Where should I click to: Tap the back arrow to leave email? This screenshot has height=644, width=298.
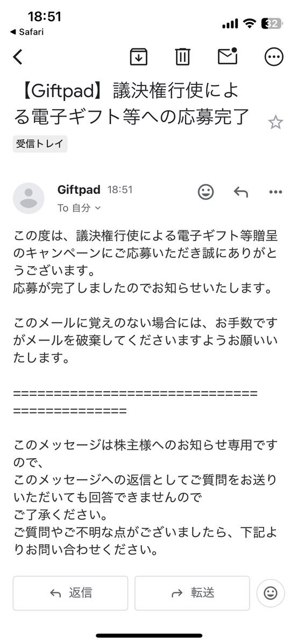click(17, 57)
